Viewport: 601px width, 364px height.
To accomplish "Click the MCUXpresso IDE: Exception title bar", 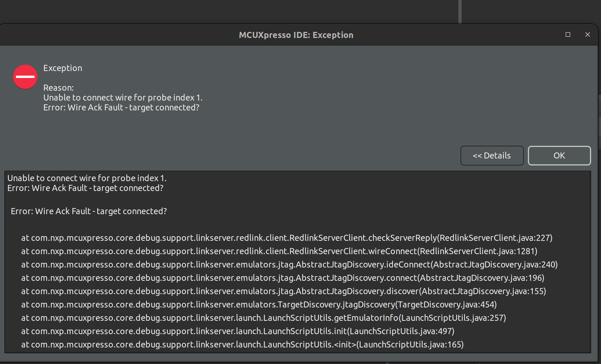I will (296, 35).
